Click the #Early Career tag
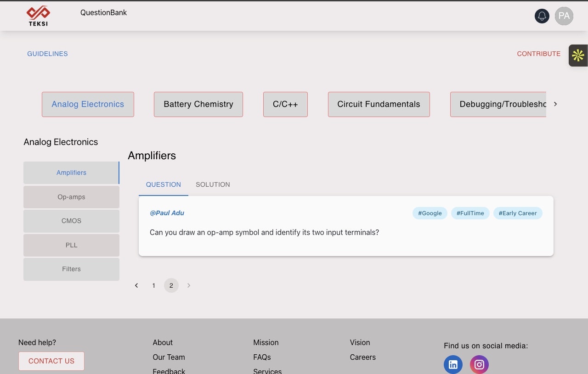The width and height of the screenshot is (588, 374). pos(518,213)
